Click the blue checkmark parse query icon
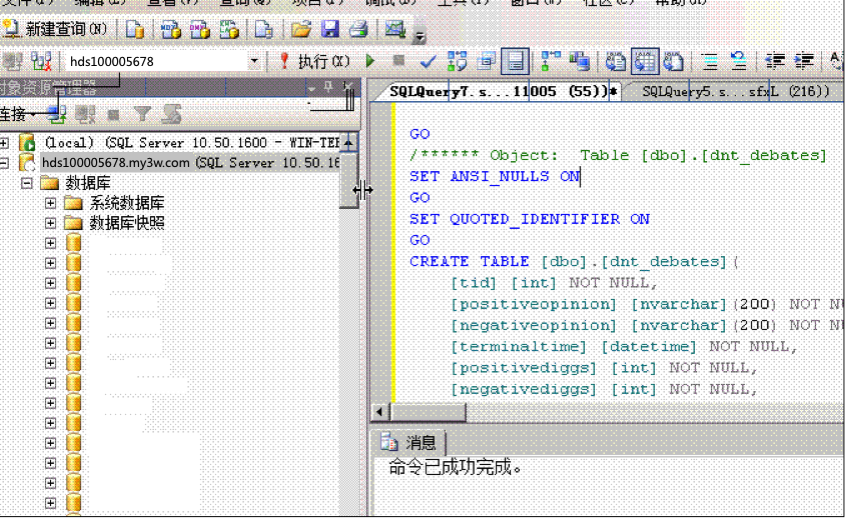Screen dimensions: 845x518 point(428,62)
